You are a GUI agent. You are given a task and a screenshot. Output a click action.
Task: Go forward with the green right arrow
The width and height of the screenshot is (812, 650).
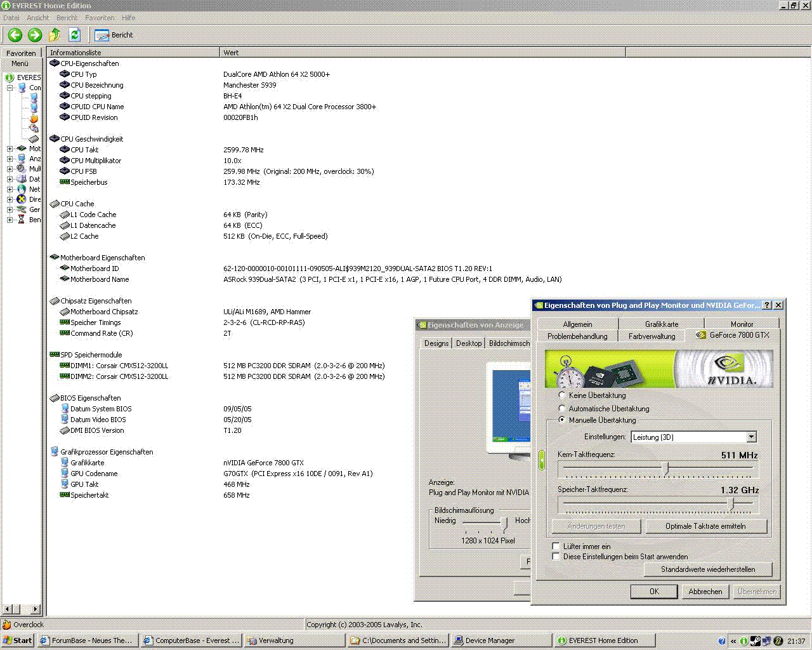click(x=35, y=35)
